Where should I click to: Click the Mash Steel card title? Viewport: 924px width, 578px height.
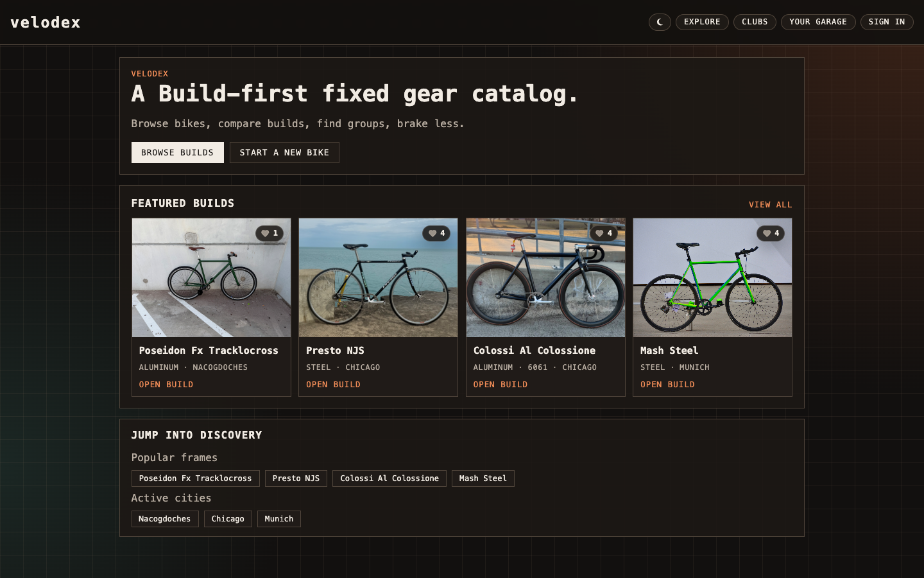(669, 351)
